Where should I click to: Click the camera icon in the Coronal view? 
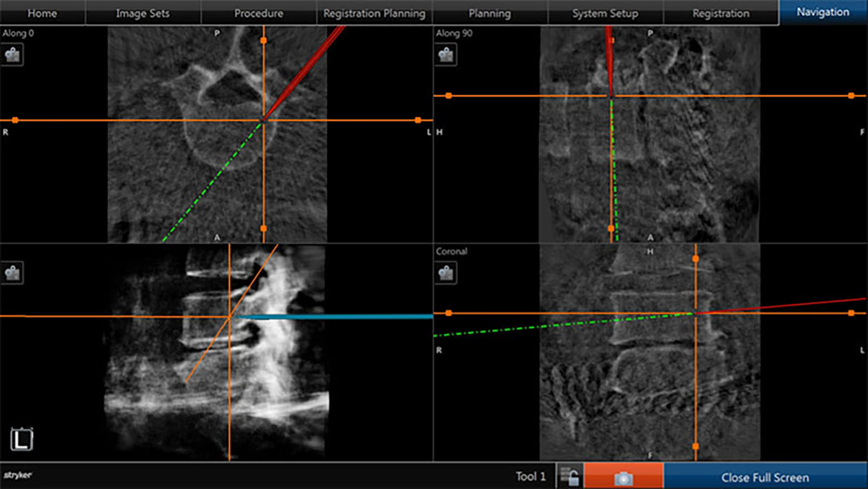click(x=446, y=273)
